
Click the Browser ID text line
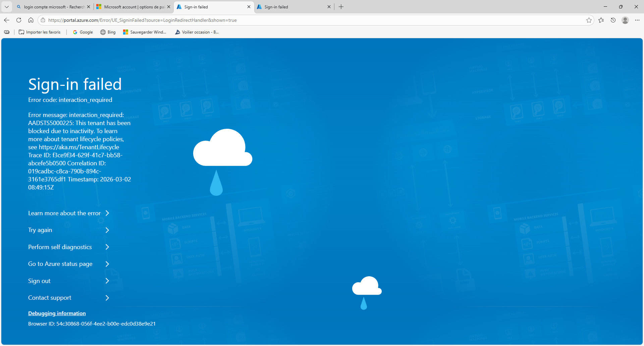pyautogui.click(x=92, y=324)
